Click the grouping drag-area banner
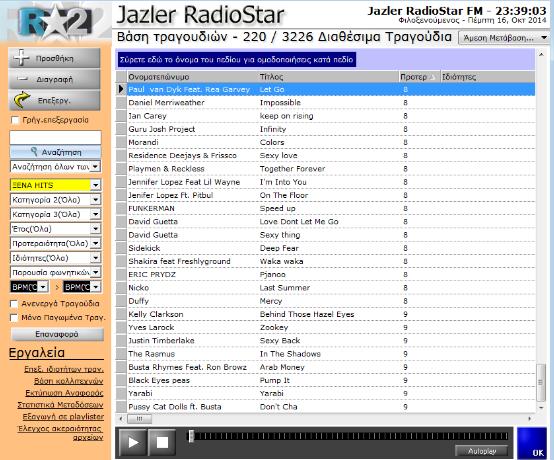 coord(236,59)
